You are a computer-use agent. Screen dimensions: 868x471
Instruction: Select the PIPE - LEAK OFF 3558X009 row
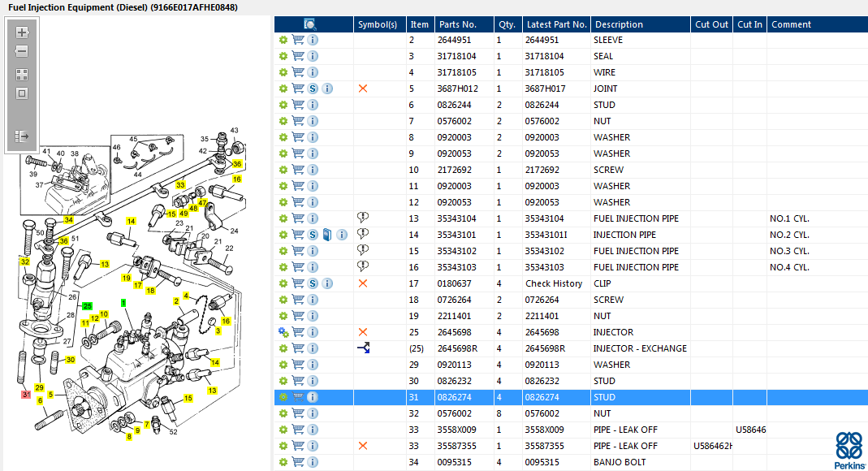pyautogui.click(x=571, y=430)
